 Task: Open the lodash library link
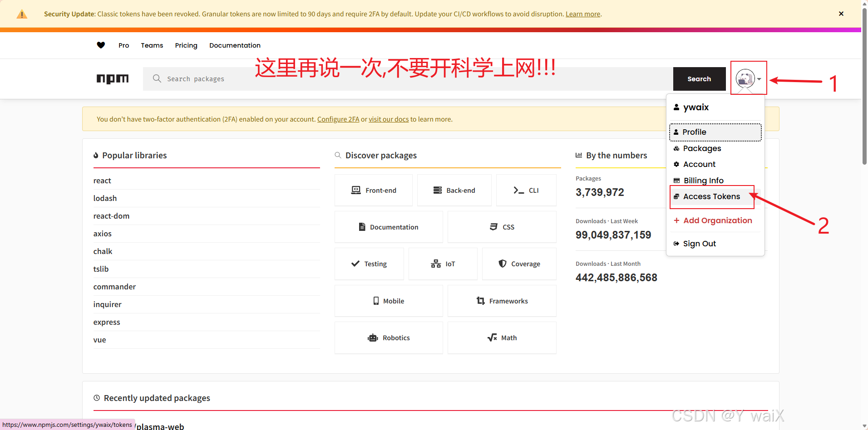point(105,198)
